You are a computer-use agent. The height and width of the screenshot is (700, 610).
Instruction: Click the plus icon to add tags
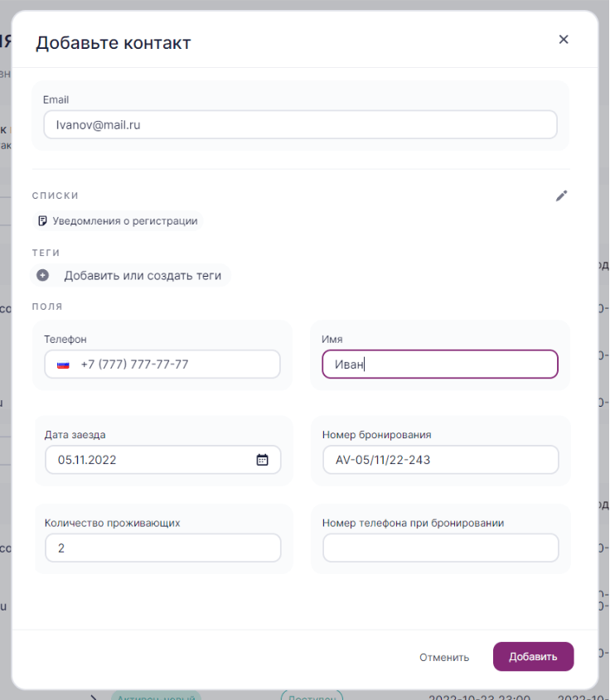point(43,275)
